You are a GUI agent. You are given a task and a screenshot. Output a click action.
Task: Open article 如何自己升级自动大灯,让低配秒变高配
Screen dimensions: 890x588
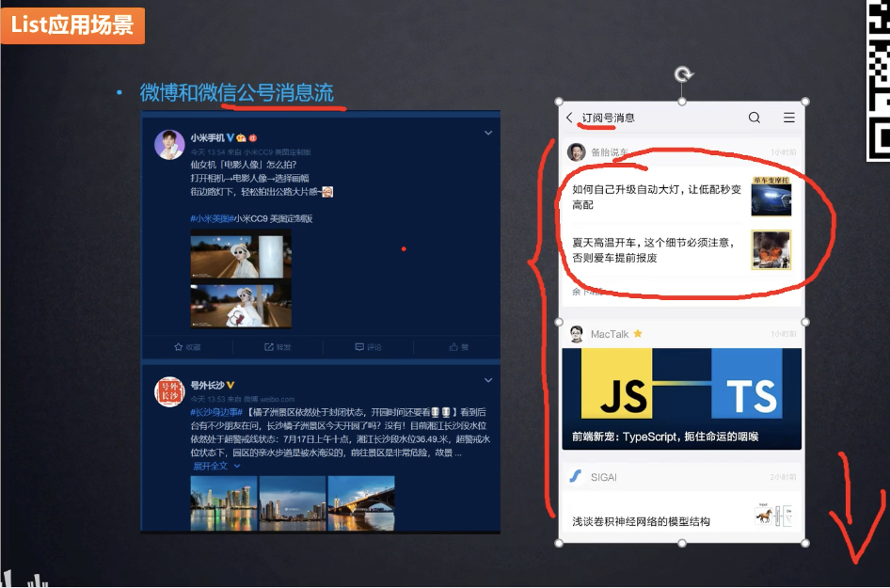pyautogui.click(x=657, y=197)
